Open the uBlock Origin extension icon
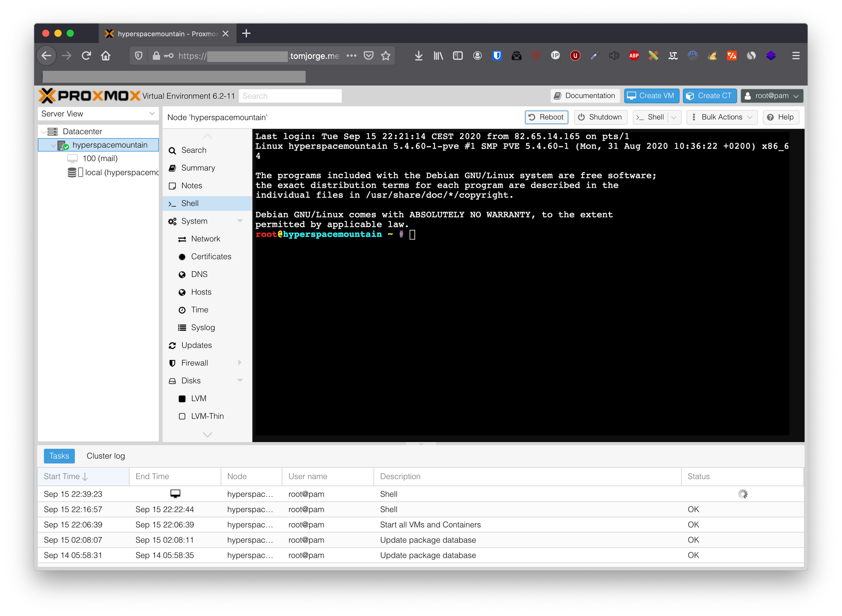 [x=575, y=56]
